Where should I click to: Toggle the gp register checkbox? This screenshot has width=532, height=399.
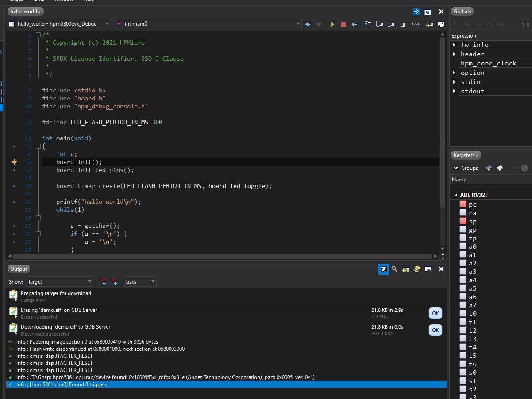[x=463, y=230]
